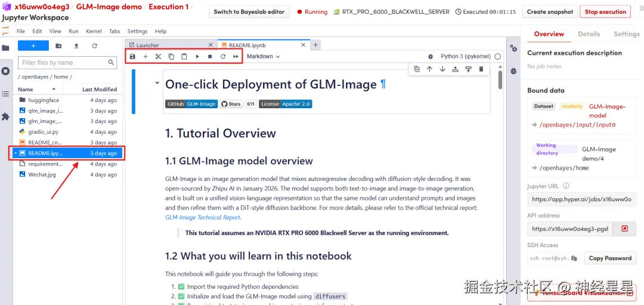Switch to Bayeslab editor
Image resolution: width=644 pixels, height=305 pixels.
point(249,12)
